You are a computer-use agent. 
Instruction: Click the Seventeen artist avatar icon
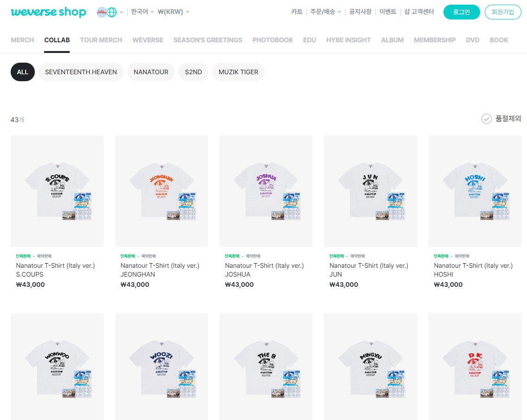click(102, 13)
